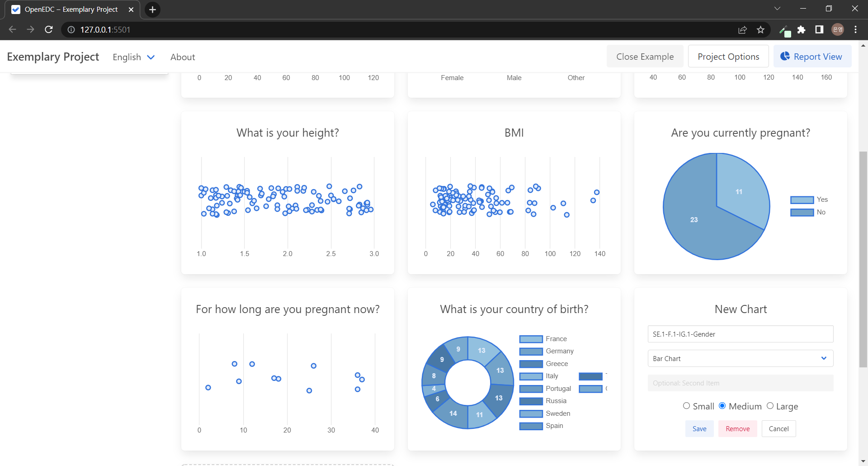Close the OpenEDC tab
The height and width of the screenshot is (466, 868).
click(x=131, y=10)
